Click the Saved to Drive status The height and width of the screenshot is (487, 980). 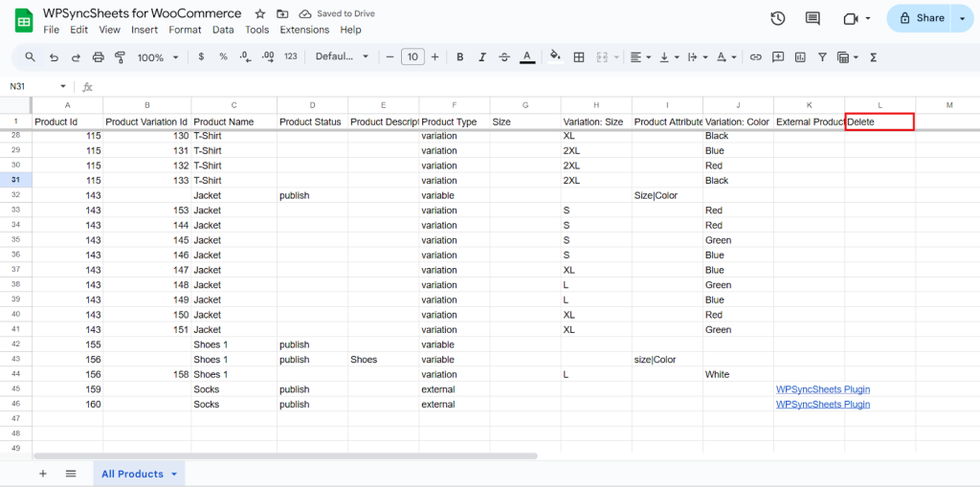[338, 13]
